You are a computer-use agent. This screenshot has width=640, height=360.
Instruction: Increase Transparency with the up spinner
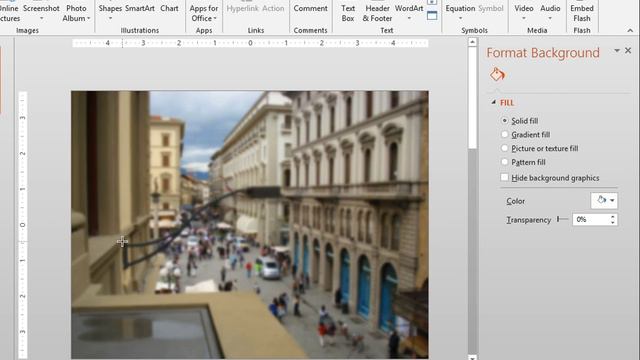coord(613,217)
